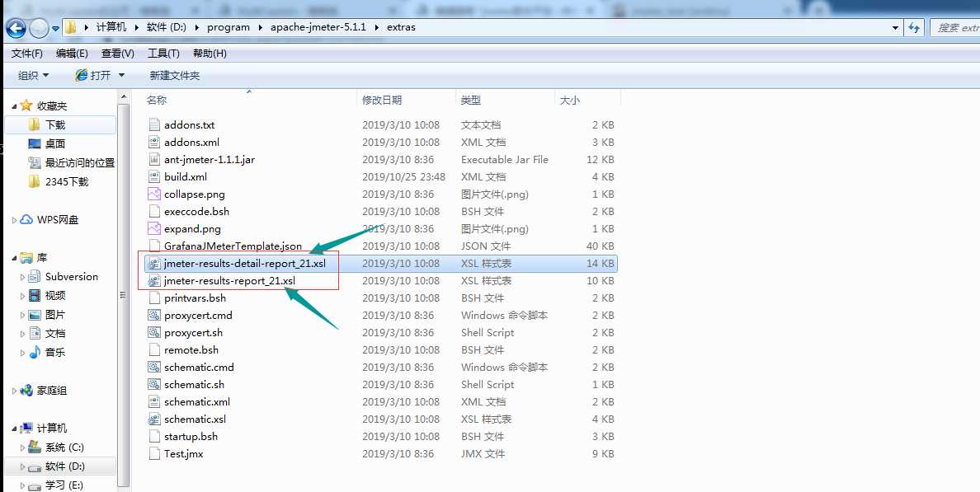This screenshot has height=492, width=980.
Task: Click the Back navigation arrow button
Action: (16, 27)
